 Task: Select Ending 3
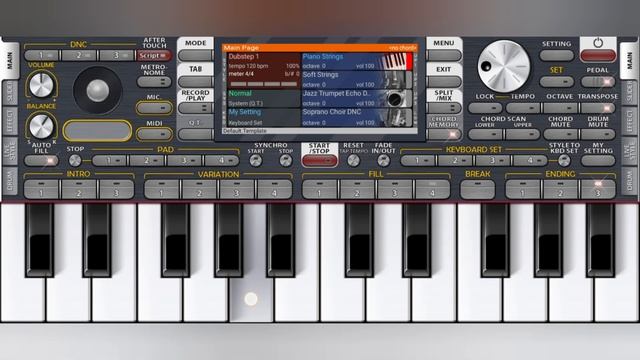click(x=598, y=189)
